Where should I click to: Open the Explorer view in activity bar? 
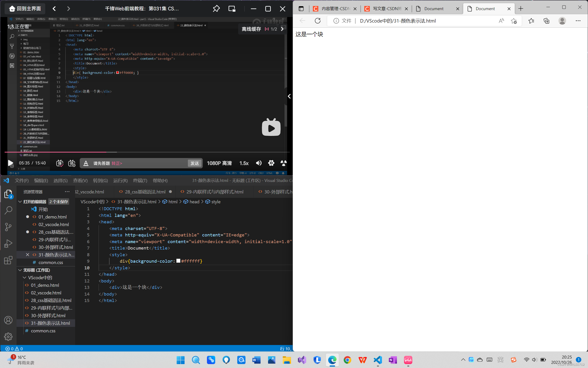click(8, 194)
